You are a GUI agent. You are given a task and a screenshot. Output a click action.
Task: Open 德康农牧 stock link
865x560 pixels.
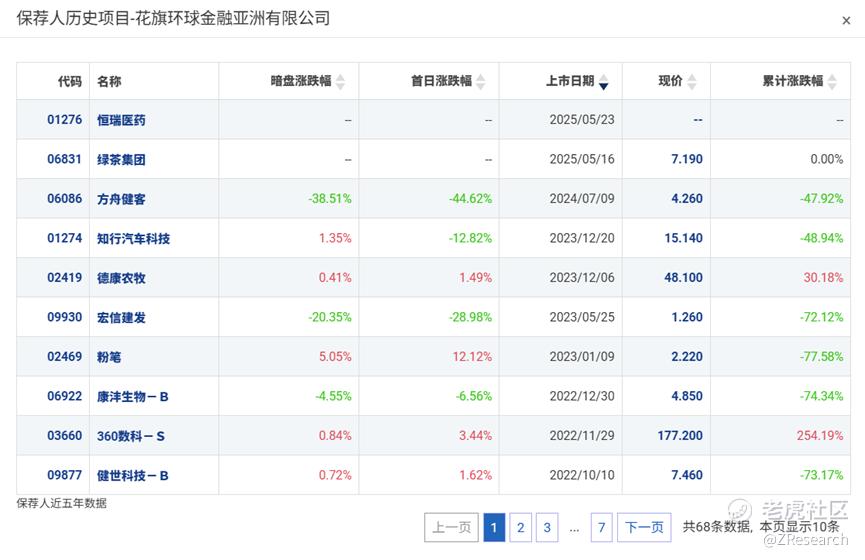coord(121,278)
